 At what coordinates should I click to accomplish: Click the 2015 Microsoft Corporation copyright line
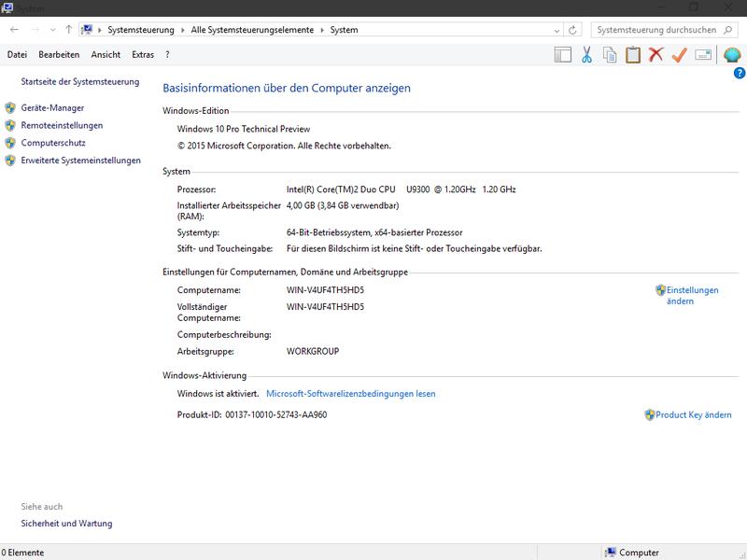click(x=284, y=147)
